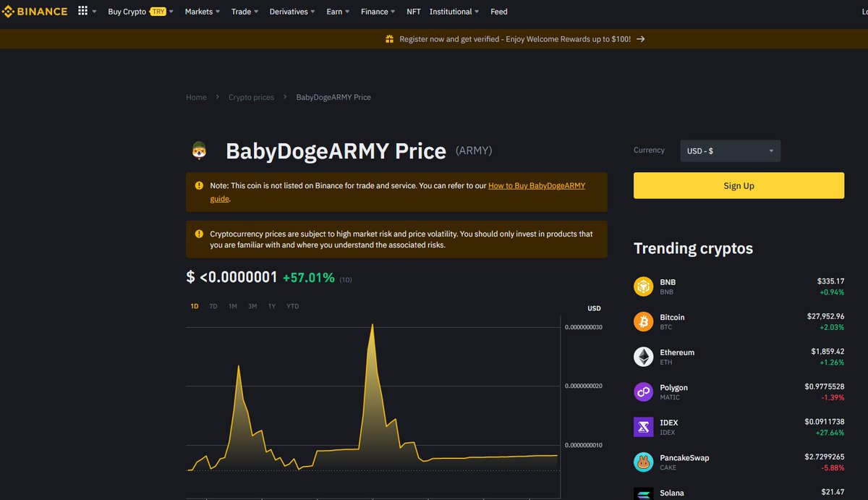Open the Ethereum coin icon

pos(643,357)
